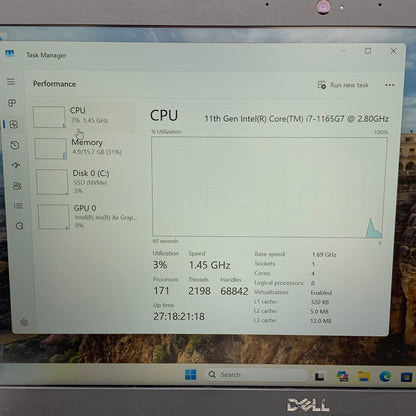This screenshot has width=416, height=416.
Task: Click the Task Manager app icon in title bar
Action: (10, 53)
